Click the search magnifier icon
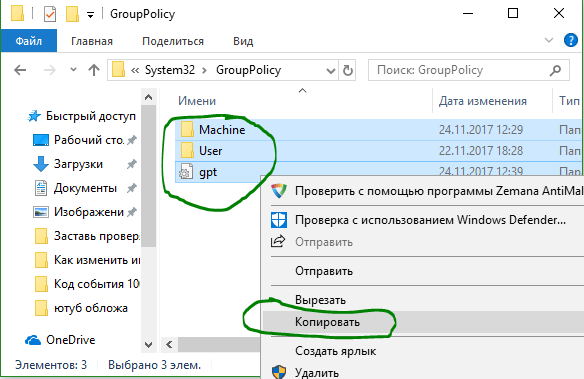The width and height of the screenshot is (584, 379). [x=555, y=70]
